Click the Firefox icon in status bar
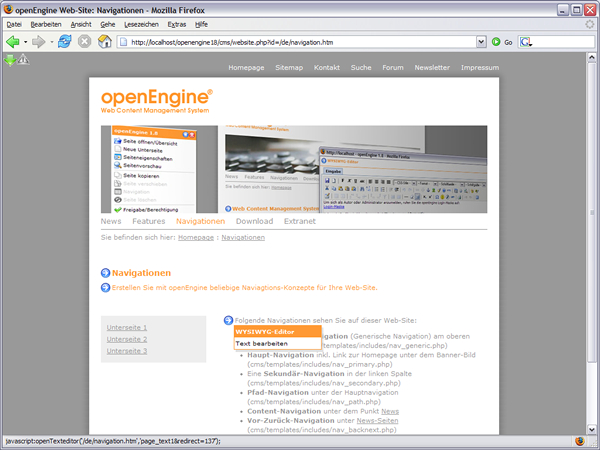The image size is (600, 450). [x=579, y=440]
